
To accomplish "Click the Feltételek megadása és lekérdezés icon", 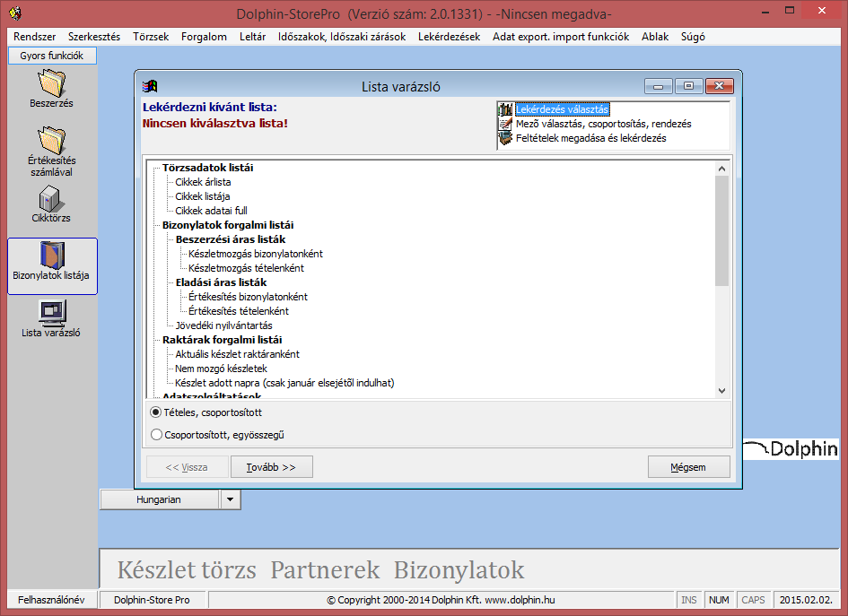I will click(x=505, y=138).
